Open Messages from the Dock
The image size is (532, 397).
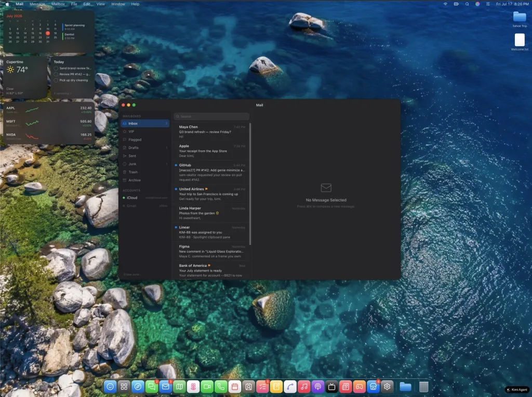tap(152, 387)
